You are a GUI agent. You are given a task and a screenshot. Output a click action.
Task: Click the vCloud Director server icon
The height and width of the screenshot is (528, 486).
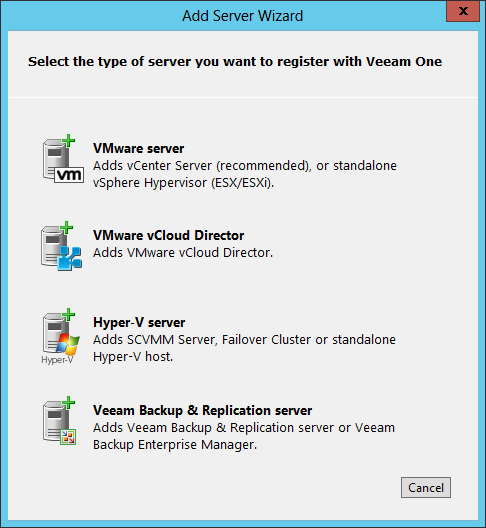(x=61, y=246)
